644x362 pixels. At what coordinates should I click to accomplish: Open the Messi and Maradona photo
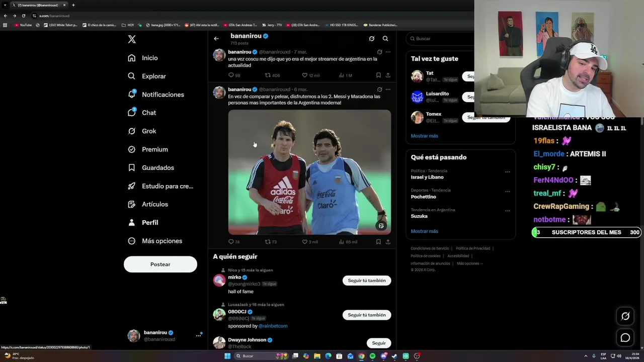(309, 172)
